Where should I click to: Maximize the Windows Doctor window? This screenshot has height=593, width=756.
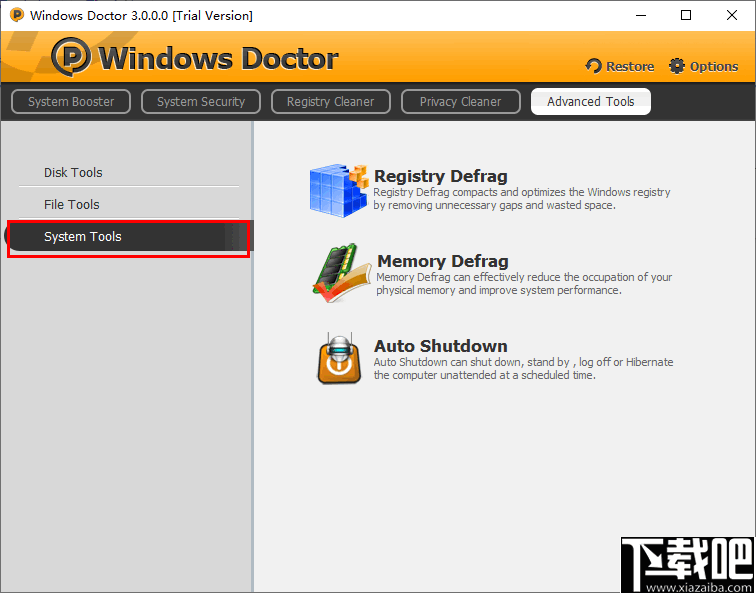tap(686, 15)
